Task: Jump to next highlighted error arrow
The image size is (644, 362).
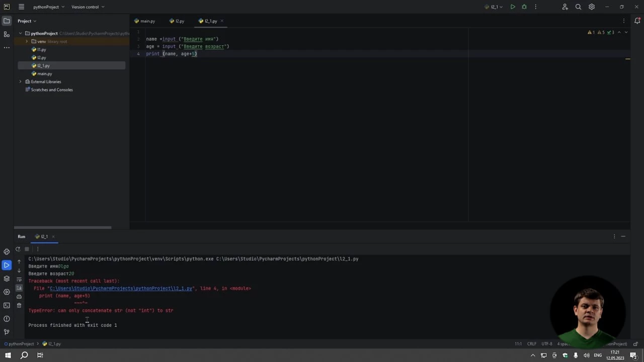Action: click(x=626, y=32)
